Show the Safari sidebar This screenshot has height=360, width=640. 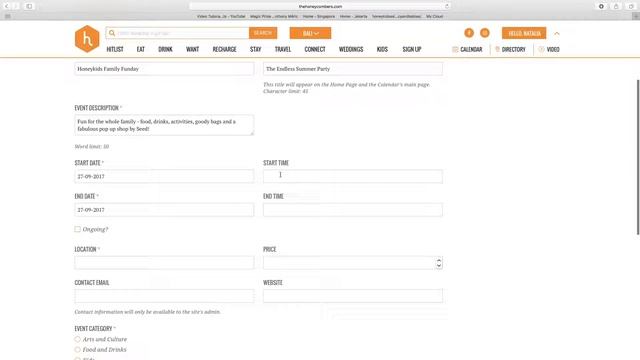tap(29, 6)
